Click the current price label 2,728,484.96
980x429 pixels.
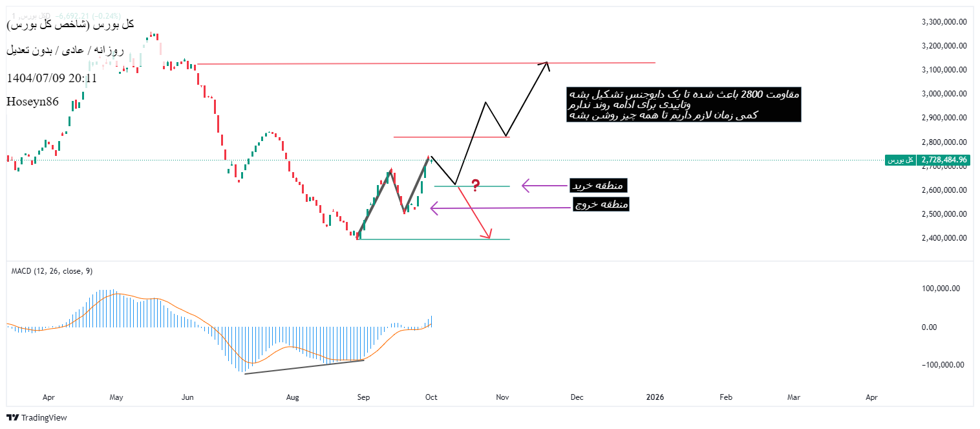pos(944,160)
